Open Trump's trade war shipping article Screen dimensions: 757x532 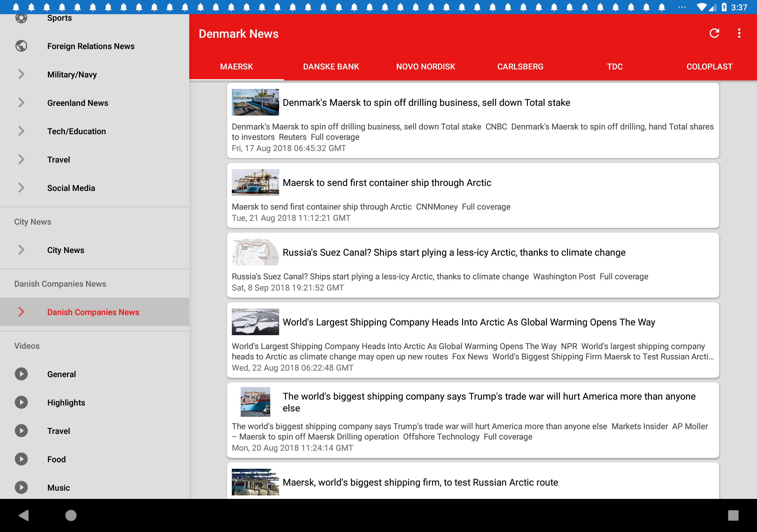point(473,420)
